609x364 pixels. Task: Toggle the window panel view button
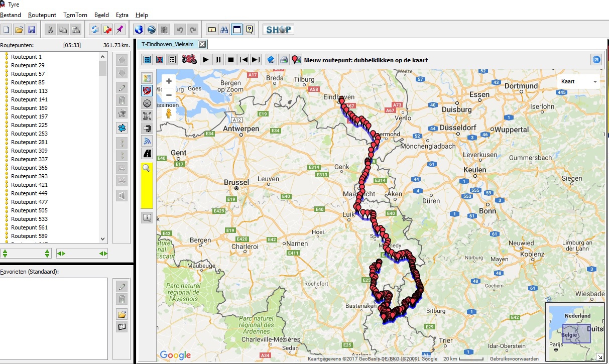236,30
